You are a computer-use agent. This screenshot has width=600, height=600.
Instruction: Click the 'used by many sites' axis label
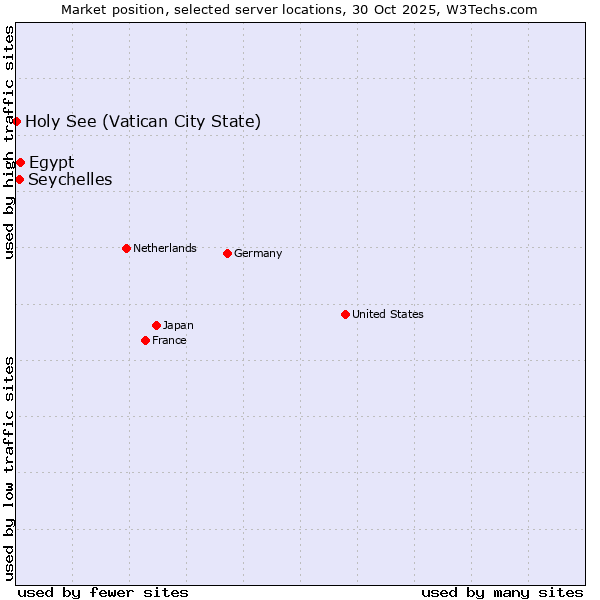(x=502, y=592)
